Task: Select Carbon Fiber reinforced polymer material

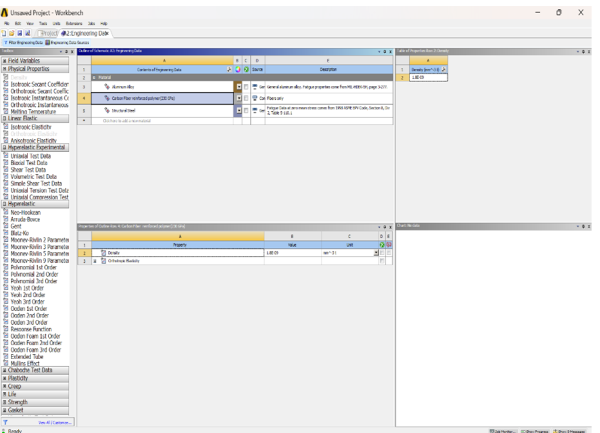Action: point(162,98)
